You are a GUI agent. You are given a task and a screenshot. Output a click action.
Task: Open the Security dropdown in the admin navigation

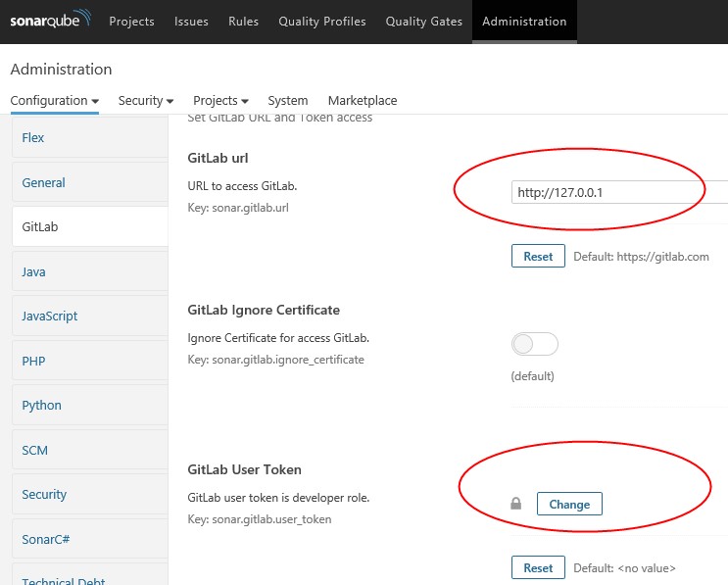click(x=146, y=101)
